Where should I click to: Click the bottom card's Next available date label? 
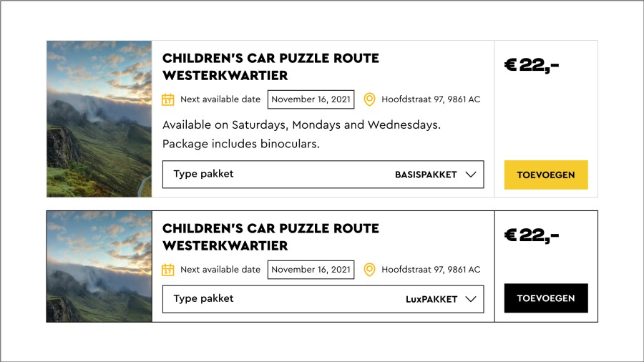(x=220, y=270)
